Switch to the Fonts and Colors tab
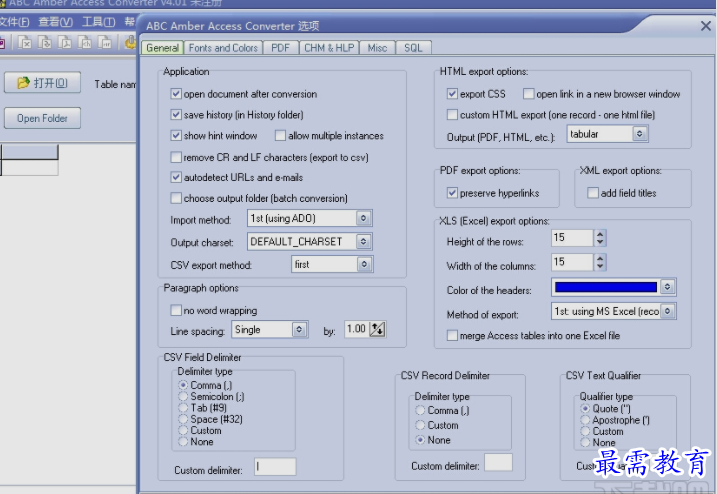 223,48
